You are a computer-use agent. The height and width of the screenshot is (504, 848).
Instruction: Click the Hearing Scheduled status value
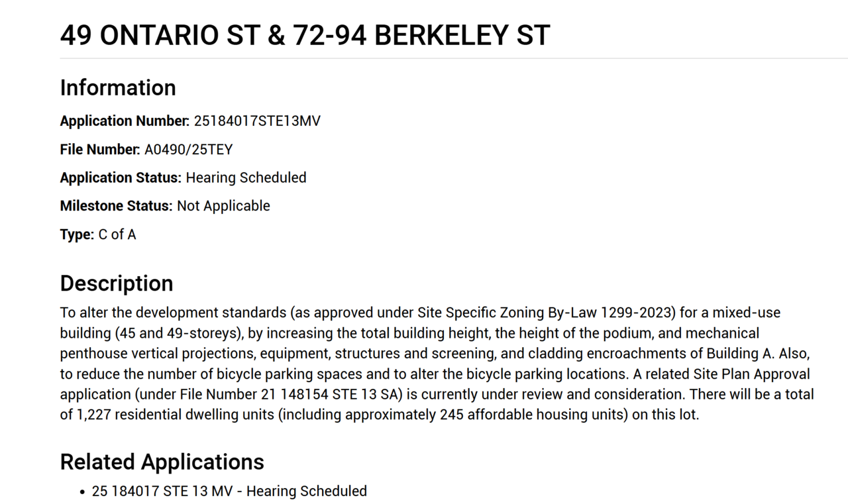pyautogui.click(x=246, y=177)
